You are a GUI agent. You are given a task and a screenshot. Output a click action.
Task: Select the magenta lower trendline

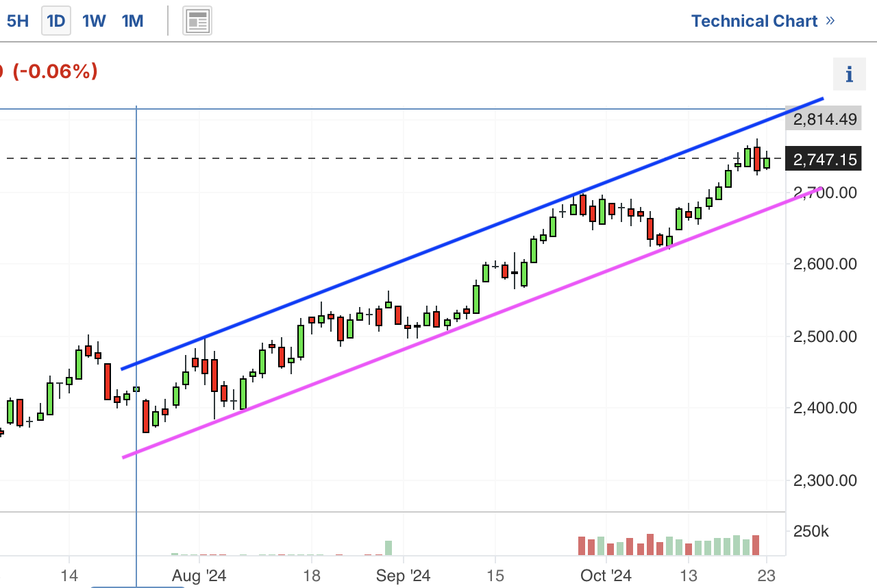(x=473, y=322)
